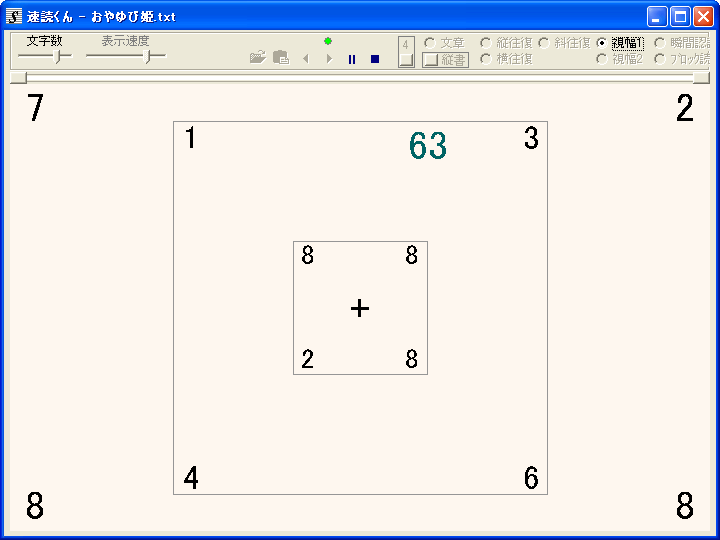This screenshot has width=720, height=540.
Task: Select the 縦往復 radio option
Action: [x=506, y=43]
